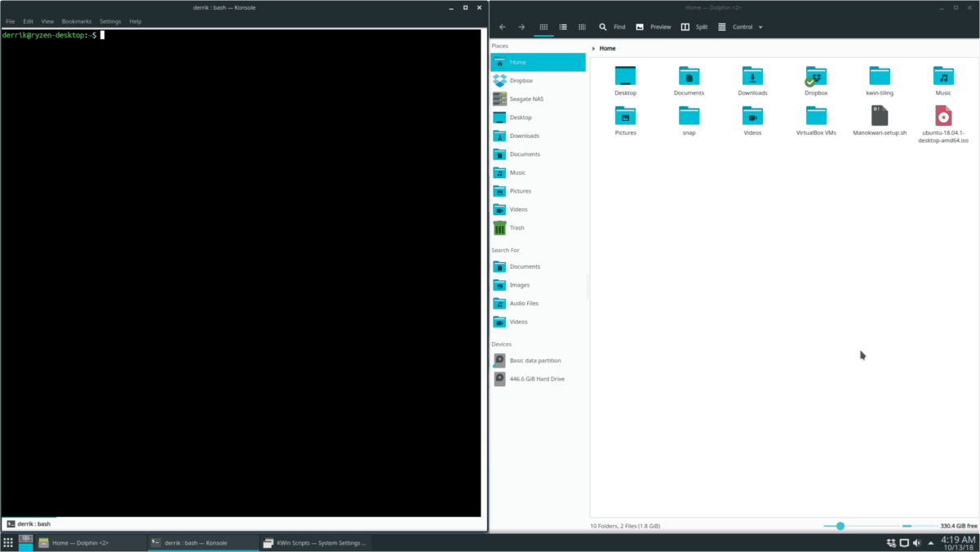
Task: Search for Videos under Search For
Action: coord(539,322)
